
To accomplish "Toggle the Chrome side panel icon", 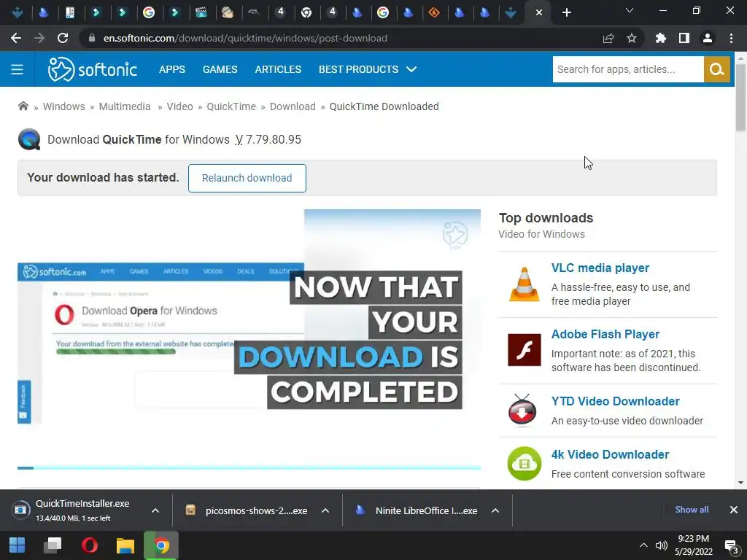I will pos(684,38).
